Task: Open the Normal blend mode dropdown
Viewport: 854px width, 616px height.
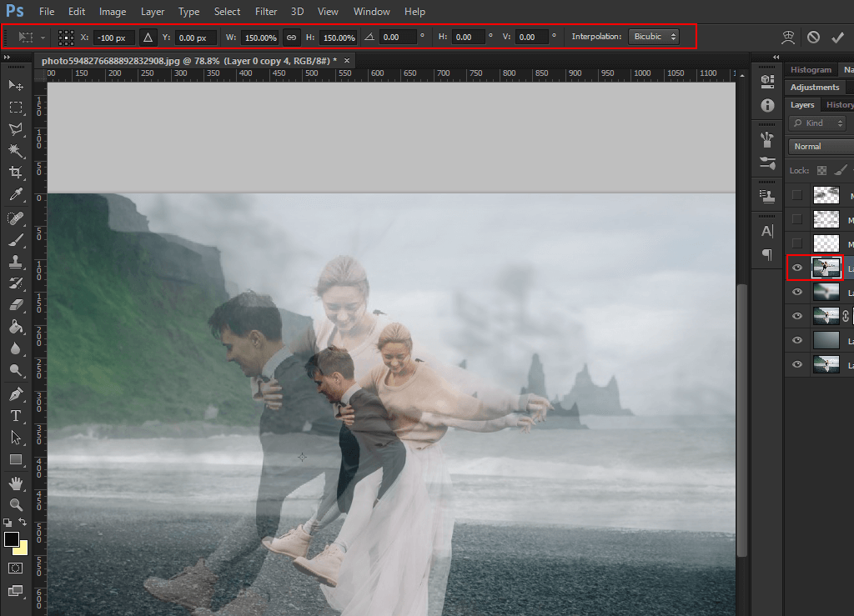Action: tap(821, 147)
